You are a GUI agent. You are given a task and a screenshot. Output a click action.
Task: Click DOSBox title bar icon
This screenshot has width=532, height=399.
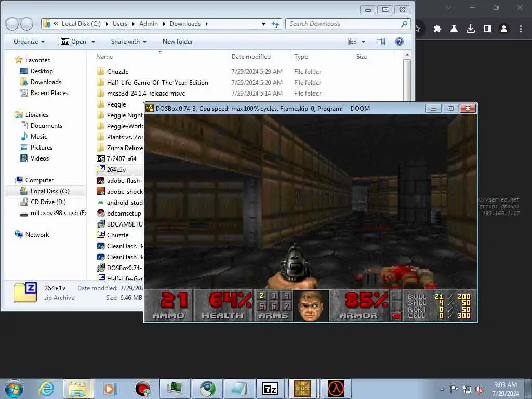pos(149,108)
